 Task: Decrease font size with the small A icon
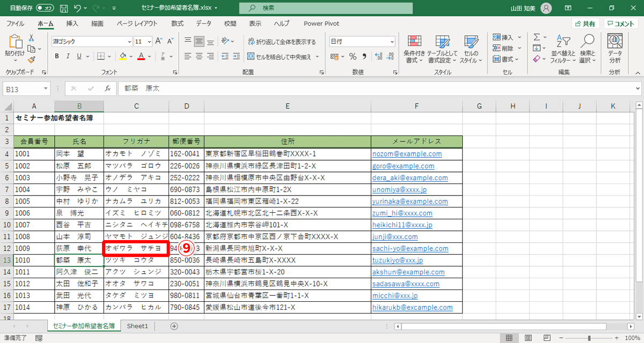(169, 41)
